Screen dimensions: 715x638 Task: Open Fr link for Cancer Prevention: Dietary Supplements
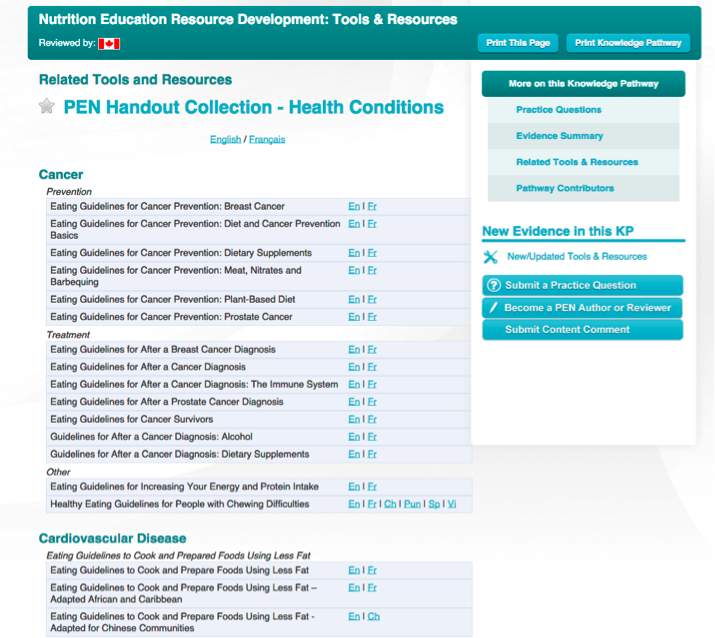point(372,253)
